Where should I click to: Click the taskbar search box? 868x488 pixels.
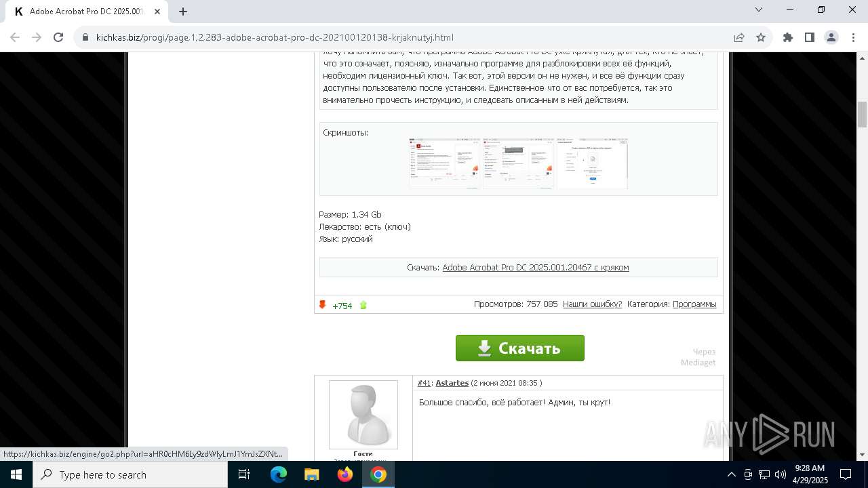click(x=130, y=474)
